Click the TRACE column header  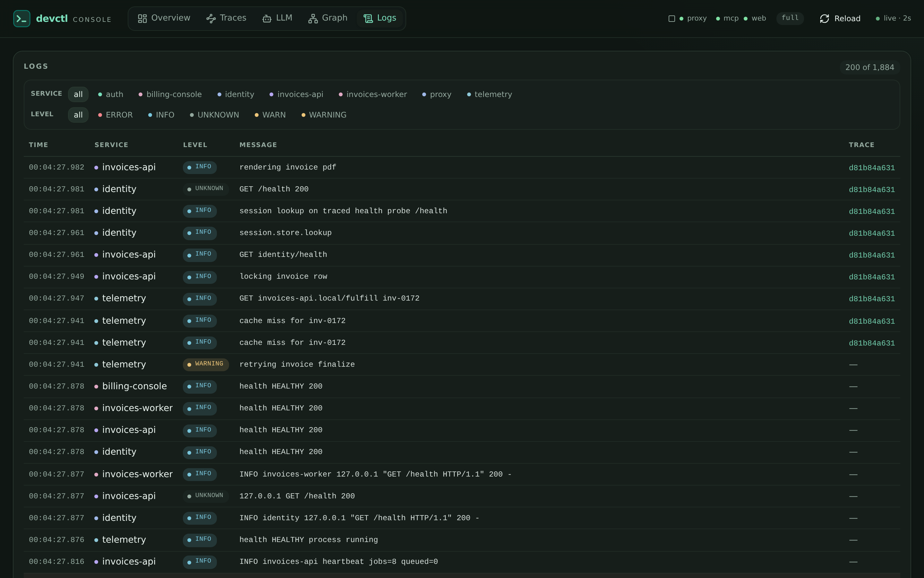[x=861, y=145]
